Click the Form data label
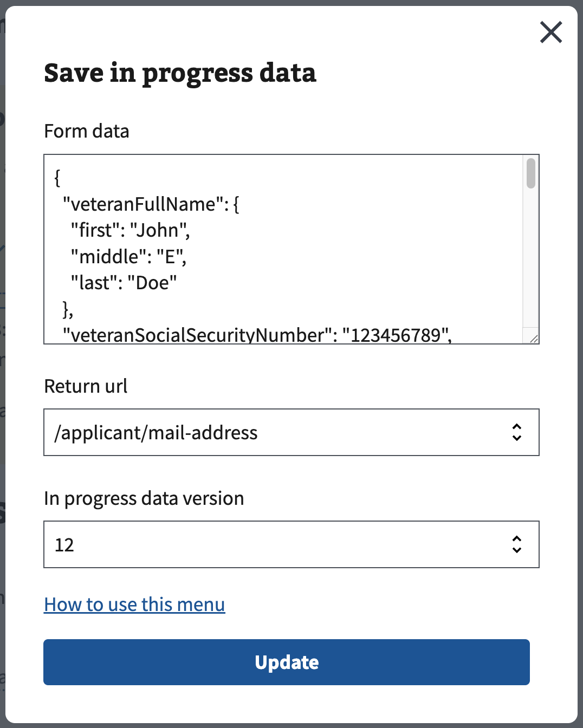This screenshot has width=583, height=728. coord(87,131)
